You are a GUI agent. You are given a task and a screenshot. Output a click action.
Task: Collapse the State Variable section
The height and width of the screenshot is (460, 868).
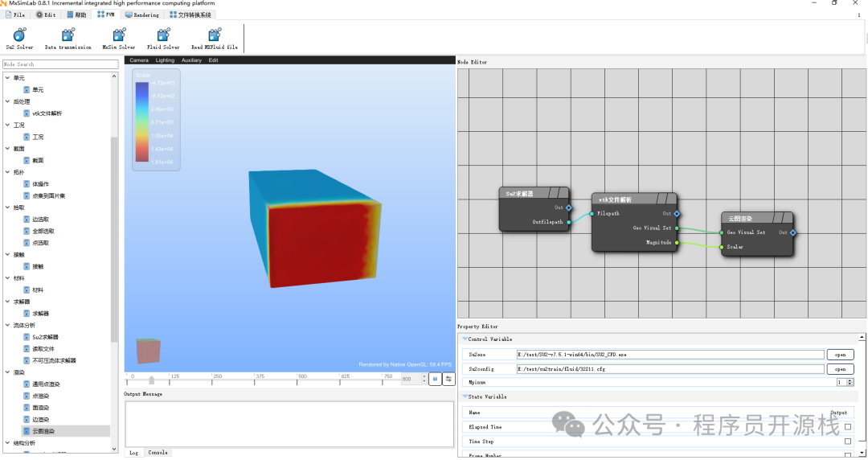point(465,396)
